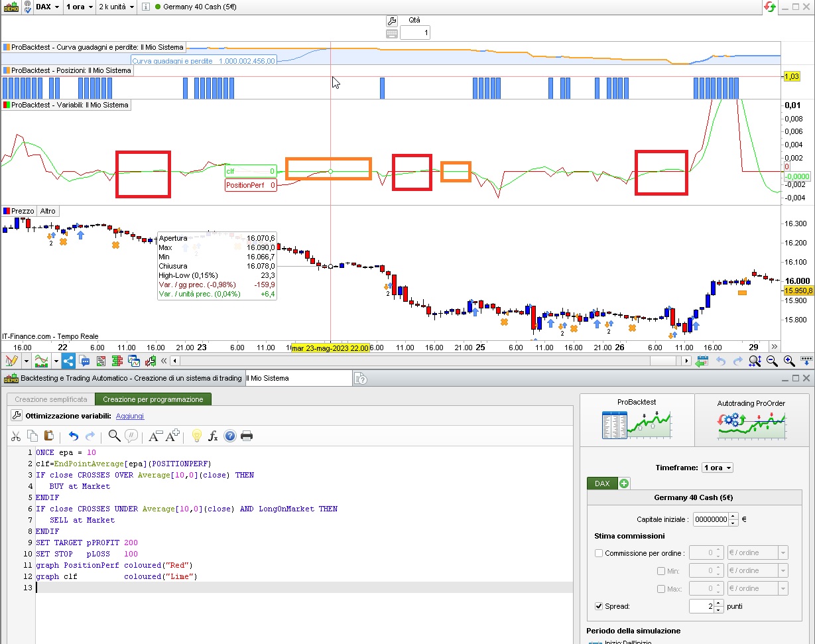The width and height of the screenshot is (815, 644).
Task: Click the red-green sync arrows icon
Action: pos(770,7)
